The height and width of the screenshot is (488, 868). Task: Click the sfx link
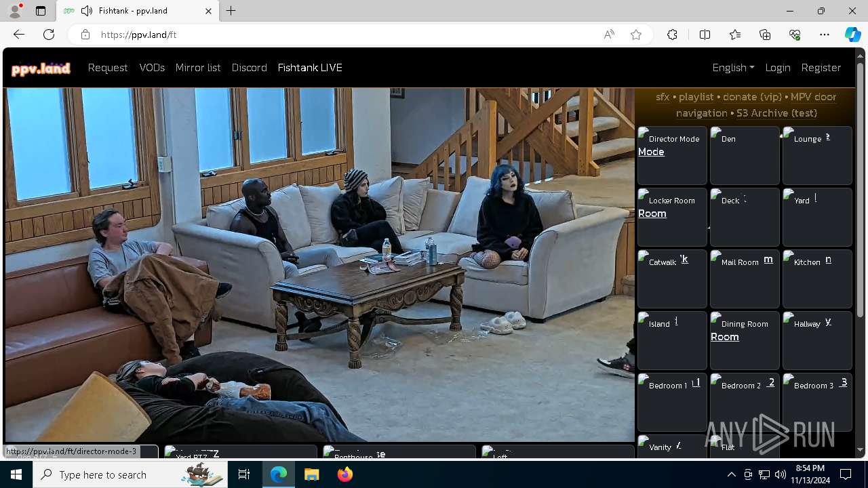[x=663, y=97]
